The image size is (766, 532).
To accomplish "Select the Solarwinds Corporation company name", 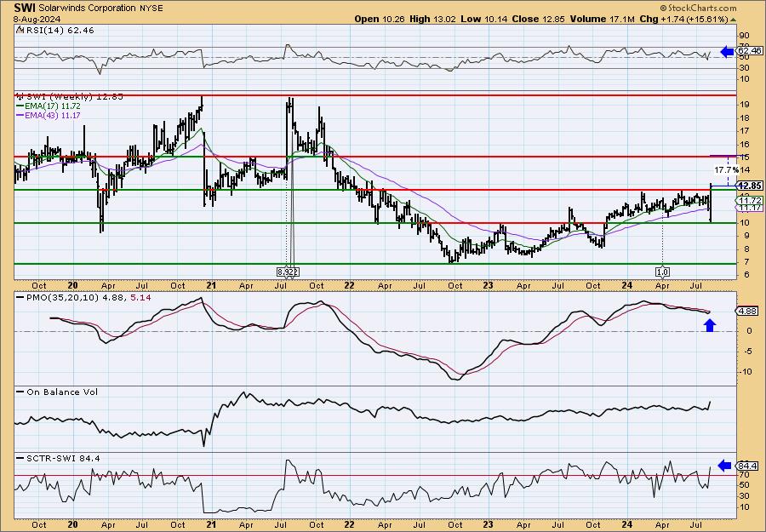I will tap(87, 9).
